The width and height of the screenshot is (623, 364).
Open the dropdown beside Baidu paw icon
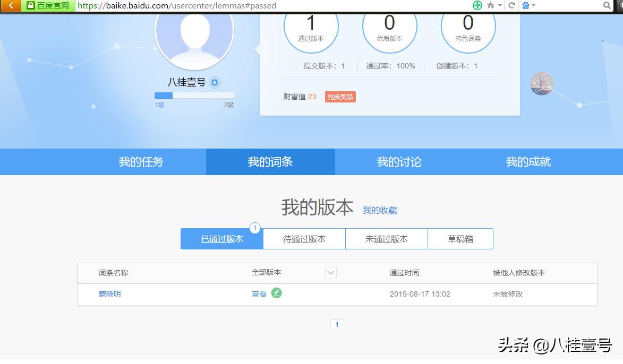tap(533, 5)
